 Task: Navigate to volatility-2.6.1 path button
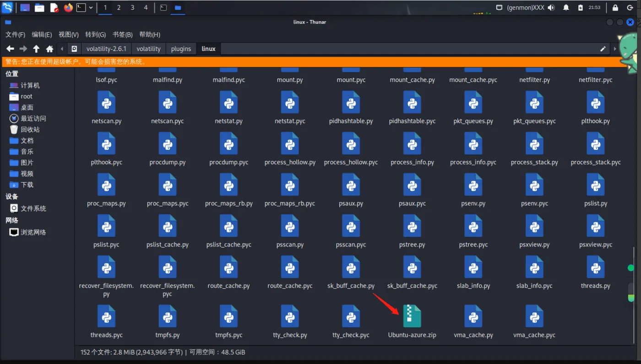pos(106,49)
